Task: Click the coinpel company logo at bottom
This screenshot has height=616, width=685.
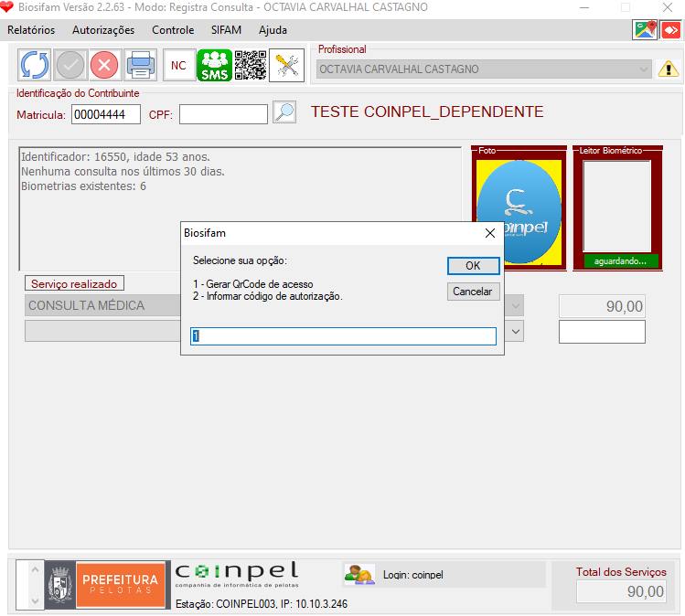Action: click(237, 575)
